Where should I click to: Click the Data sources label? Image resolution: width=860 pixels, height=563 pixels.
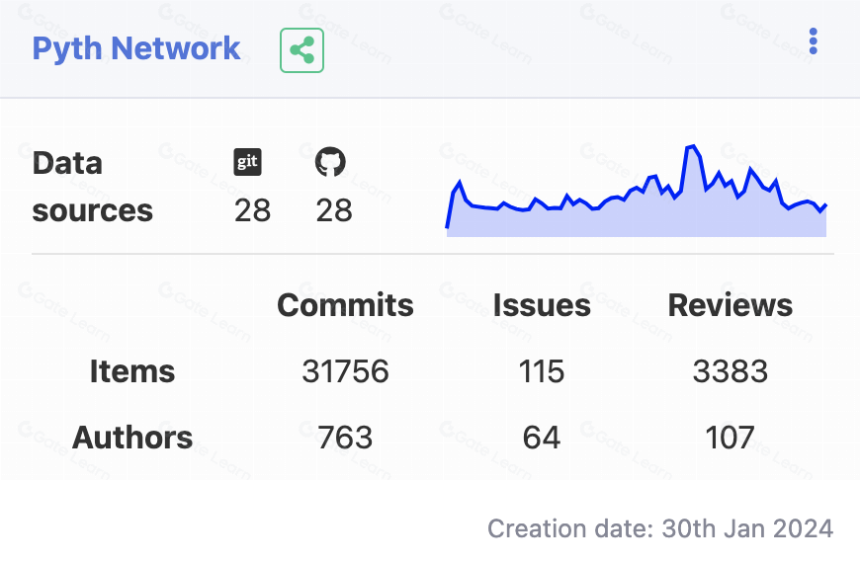[x=92, y=187]
